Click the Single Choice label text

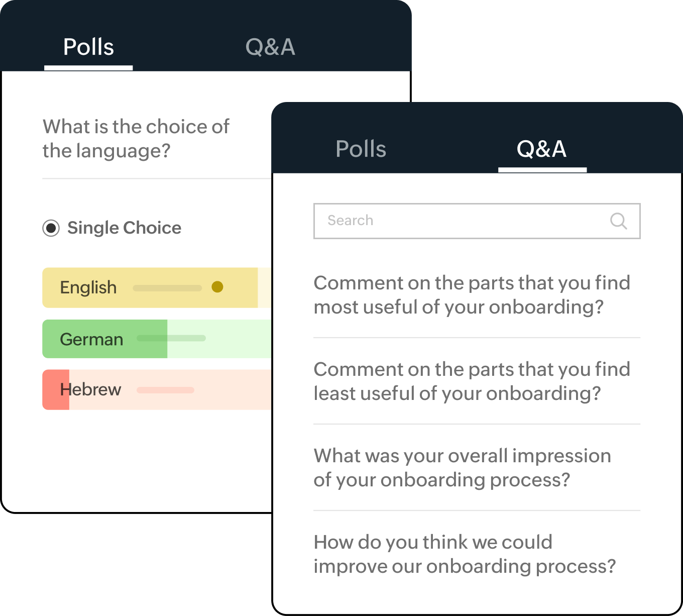pyautogui.click(x=124, y=228)
